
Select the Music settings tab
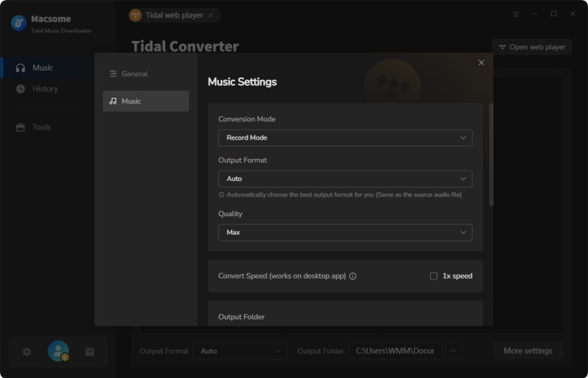click(x=146, y=101)
